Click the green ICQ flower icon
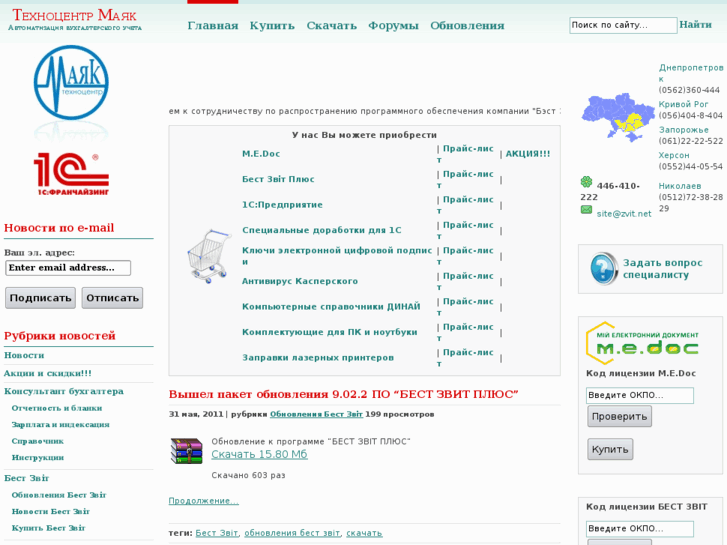 pyautogui.click(x=587, y=181)
